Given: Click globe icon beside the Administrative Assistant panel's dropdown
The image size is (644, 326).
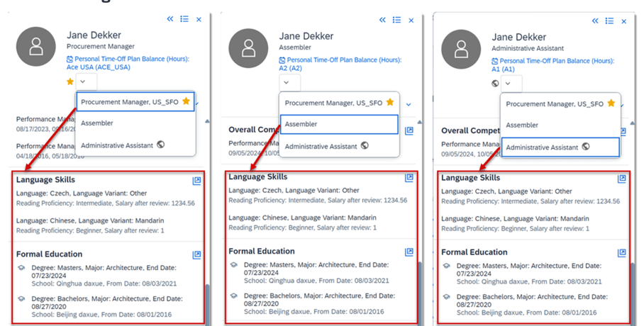Looking at the screenshot, I should (x=496, y=84).
